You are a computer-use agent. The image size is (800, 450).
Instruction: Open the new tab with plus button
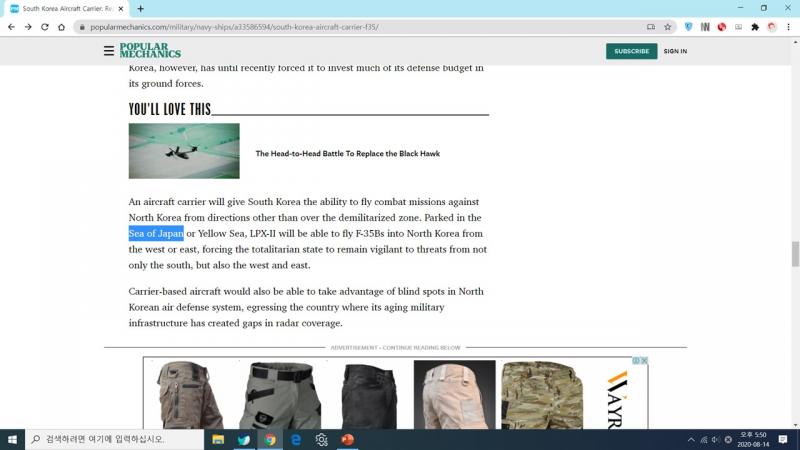(x=140, y=8)
